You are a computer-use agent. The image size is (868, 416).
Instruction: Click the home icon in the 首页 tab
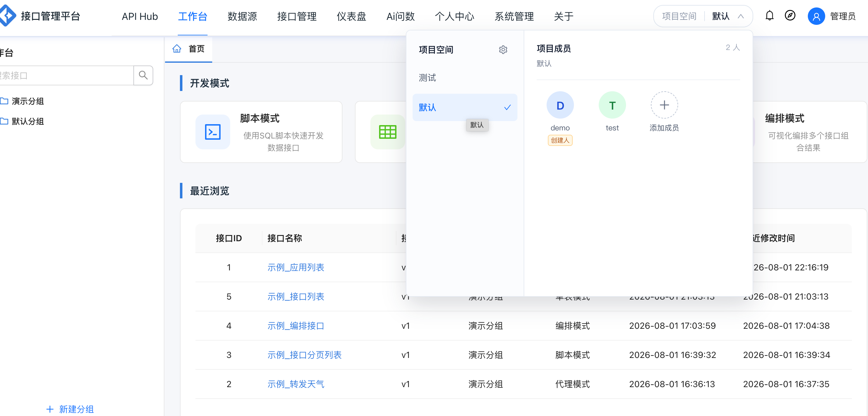coord(177,49)
